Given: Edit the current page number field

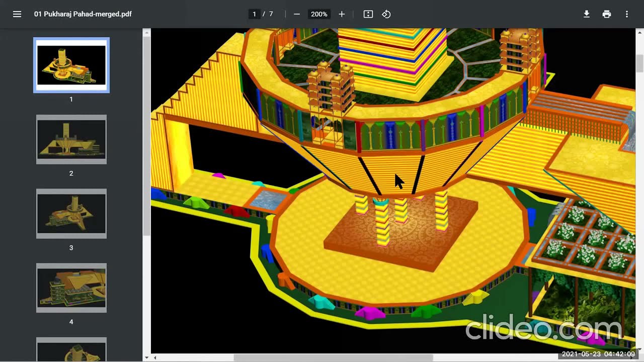Looking at the screenshot, I should click(255, 14).
